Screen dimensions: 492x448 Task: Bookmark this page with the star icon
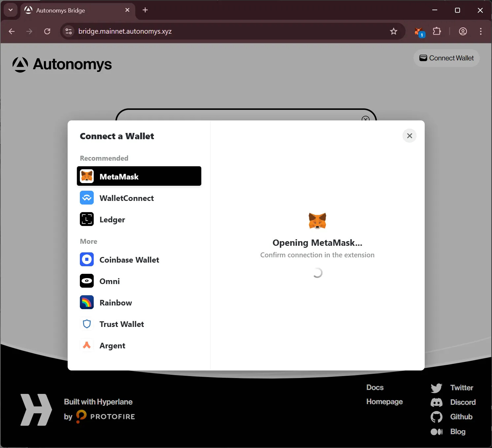[394, 31]
